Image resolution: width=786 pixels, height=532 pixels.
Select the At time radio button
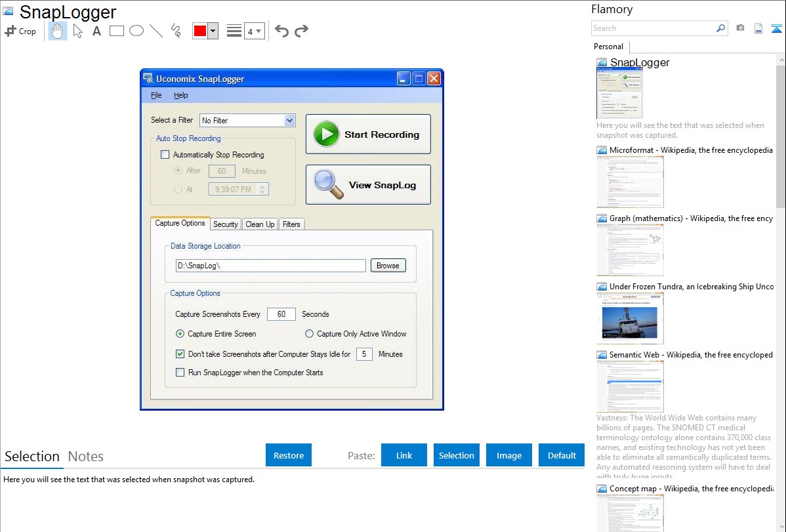(178, 189)
